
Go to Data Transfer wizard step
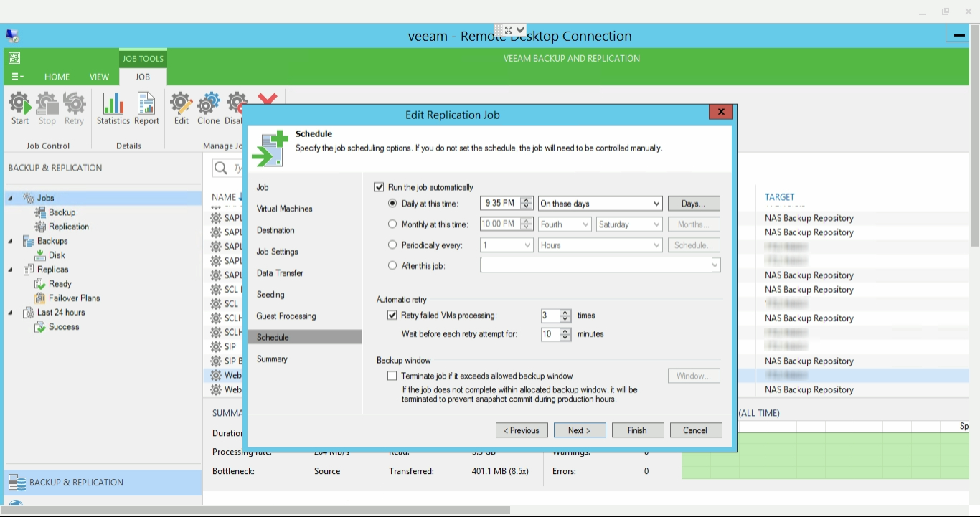280,273
